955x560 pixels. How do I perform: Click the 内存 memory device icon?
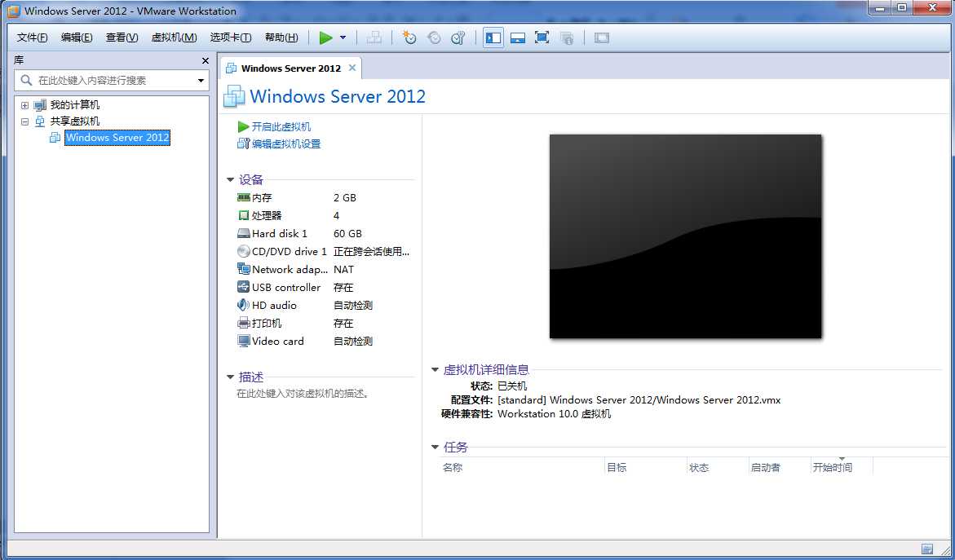click(x=244, y=198)
